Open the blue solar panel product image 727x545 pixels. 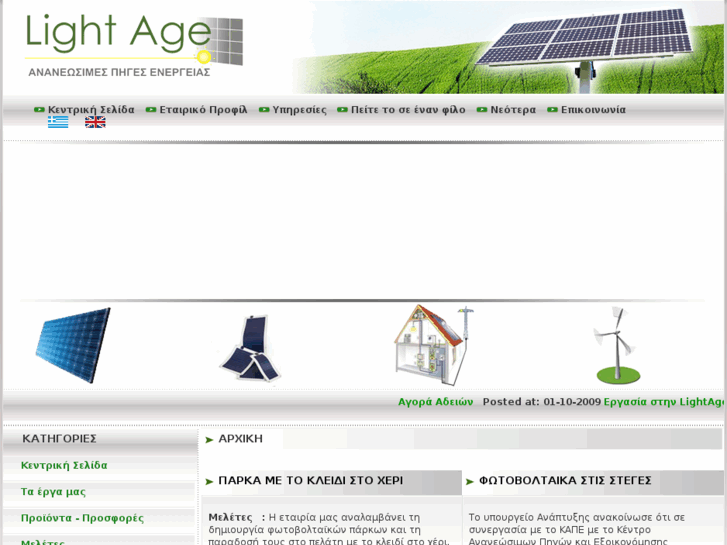tap(73, 345)
